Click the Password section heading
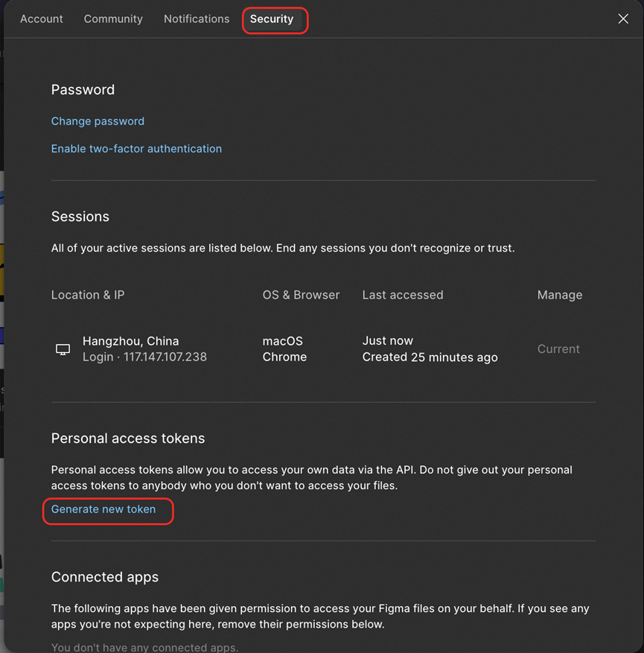 (x=83, y=89)
